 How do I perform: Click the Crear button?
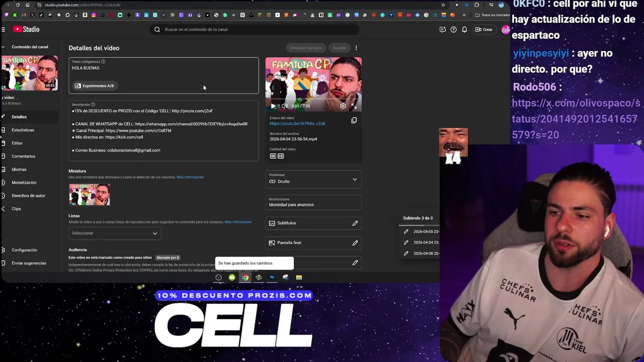coord(485,30)
